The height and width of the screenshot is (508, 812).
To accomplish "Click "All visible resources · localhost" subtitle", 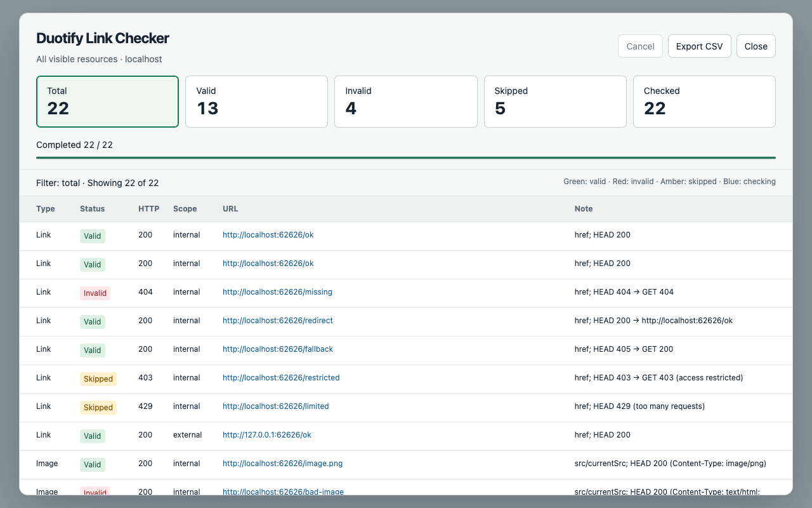I will point(99,59).
